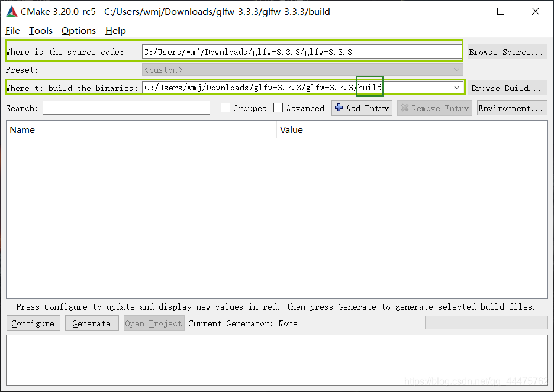554x392 pixels.
Task: Click the CMake logo icon in title bar
Action: [x=12, y=11]
